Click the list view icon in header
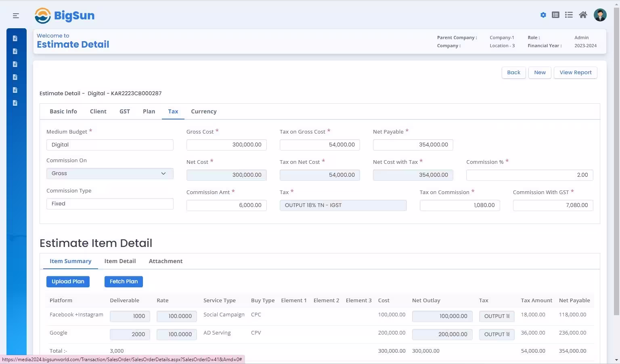Viewport: 620px width, 364px height. point(569,15)
